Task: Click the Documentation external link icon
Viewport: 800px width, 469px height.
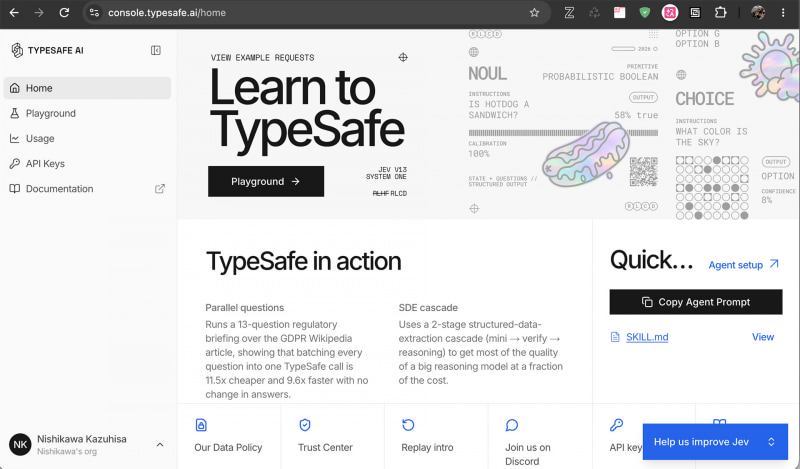Action: [160, 189]
